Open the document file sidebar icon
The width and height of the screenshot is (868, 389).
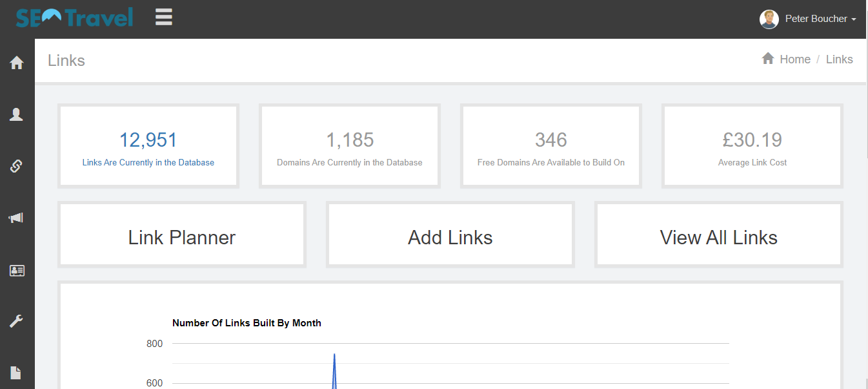pos(17,373)
